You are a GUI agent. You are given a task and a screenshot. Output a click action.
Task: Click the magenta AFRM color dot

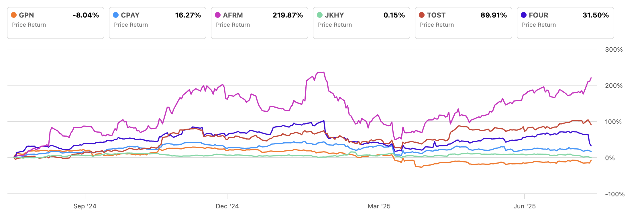point(218,15)
